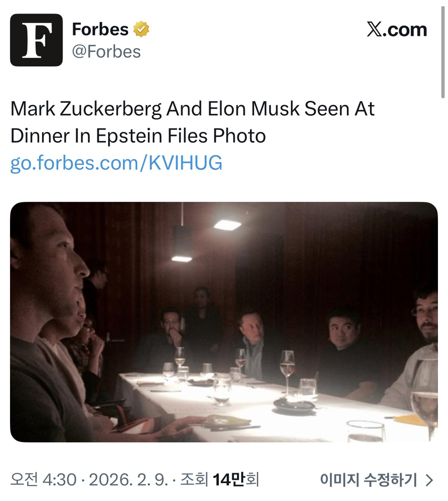This screenshot has width=448, height=501.
Task: Click the tweet's first headline line
Action: point(192,109)
